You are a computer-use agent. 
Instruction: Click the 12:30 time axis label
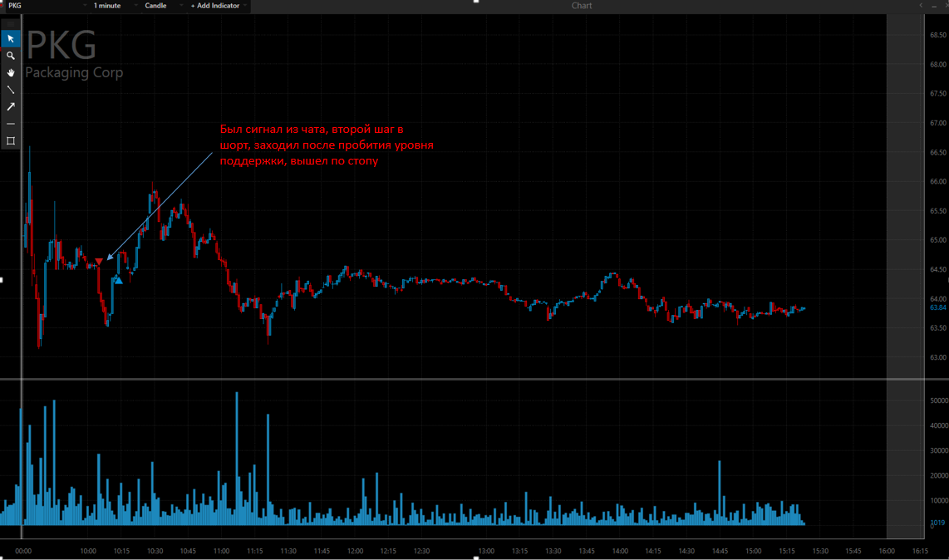click(421, 551)
